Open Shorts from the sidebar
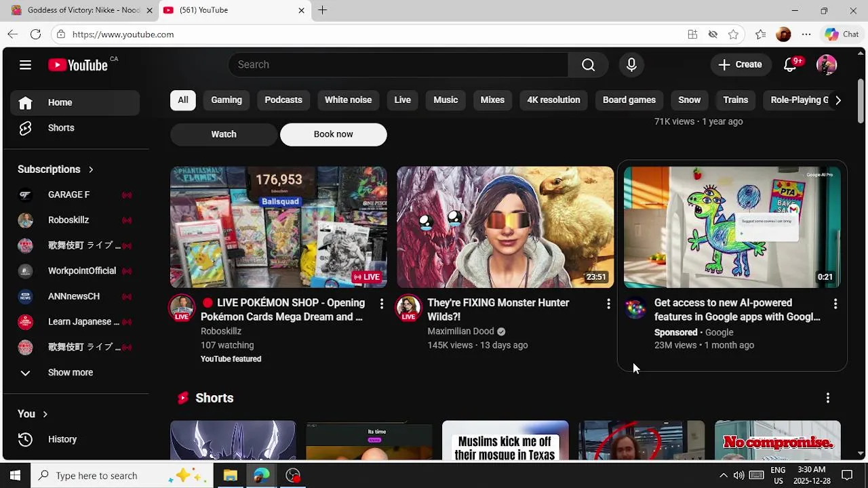Viewport: 868px width, 488px height. pos(75,127)
